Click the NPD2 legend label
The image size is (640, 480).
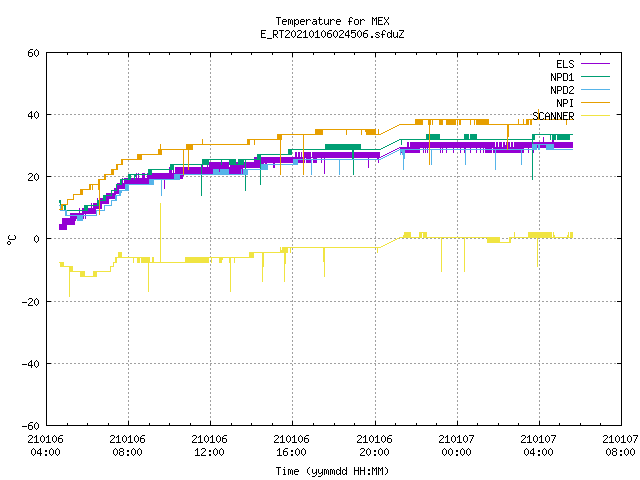click(562, 90)
